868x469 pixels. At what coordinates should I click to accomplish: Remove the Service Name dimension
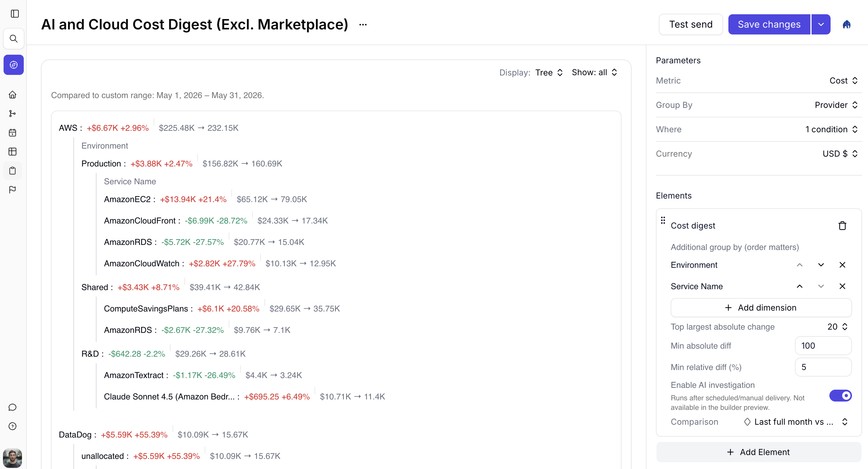tap(842, 286)
